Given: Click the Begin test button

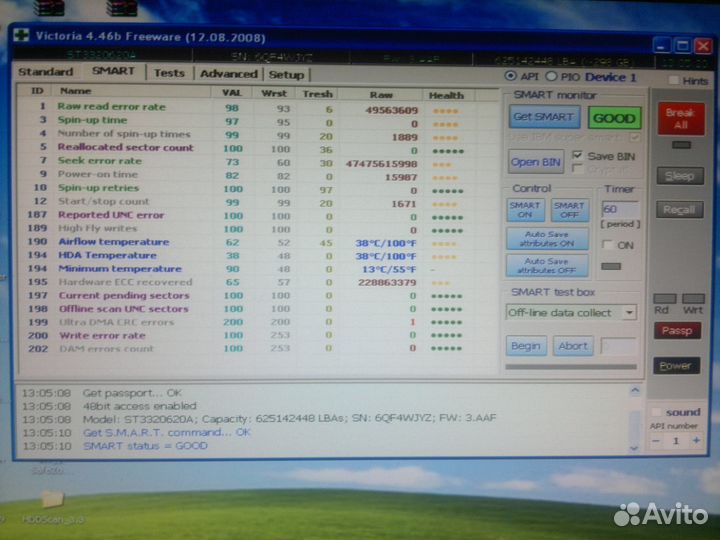Looking at the screenshot, I should 526,346.
